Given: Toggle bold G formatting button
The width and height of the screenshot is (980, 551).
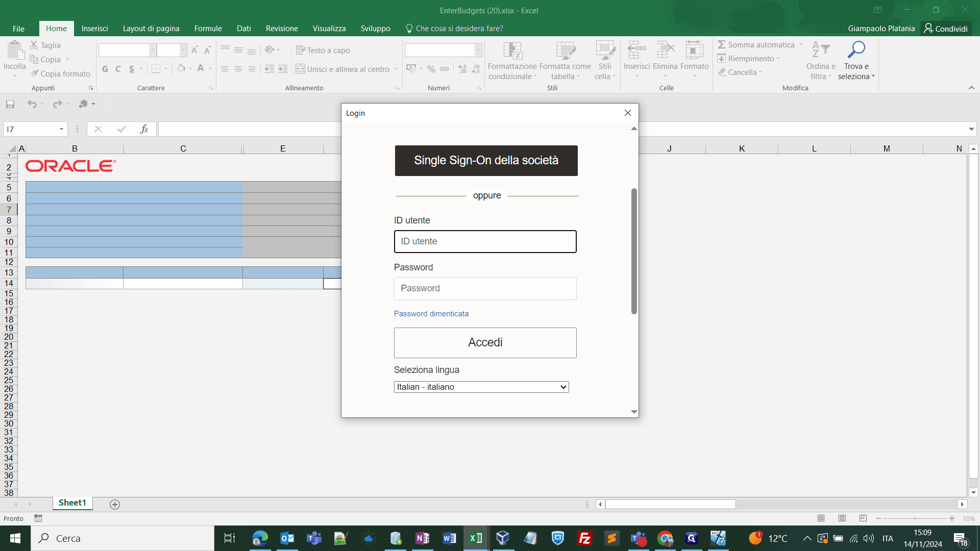Looking at the screenshot, I should click(105, 69).
